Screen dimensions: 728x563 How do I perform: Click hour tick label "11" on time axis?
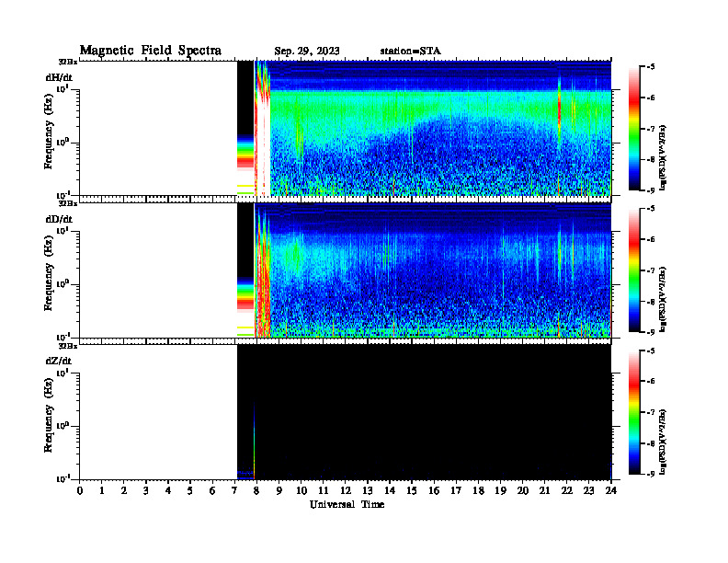point(324,491)
